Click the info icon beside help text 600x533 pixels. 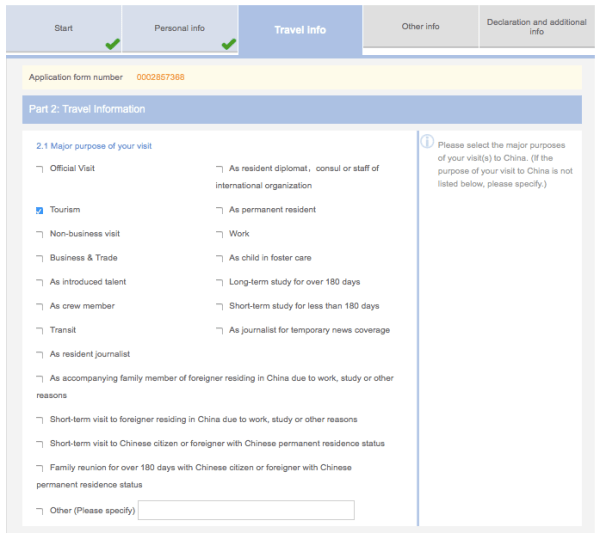click(x=426, y=142)
